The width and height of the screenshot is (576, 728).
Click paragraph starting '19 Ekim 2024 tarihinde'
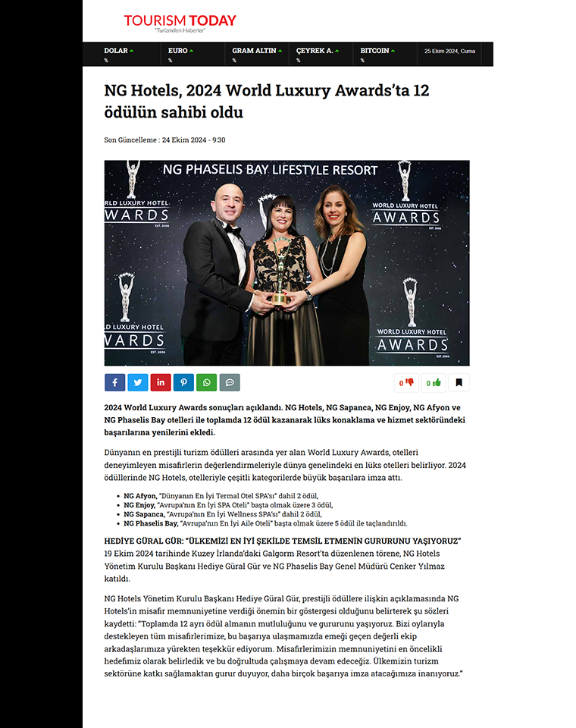pos(274,566)
